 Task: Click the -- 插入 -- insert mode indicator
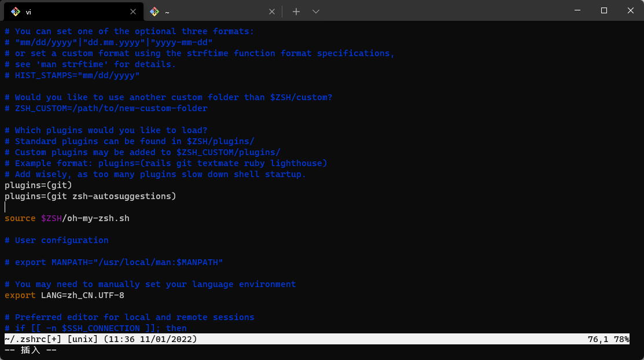point(31,350)
